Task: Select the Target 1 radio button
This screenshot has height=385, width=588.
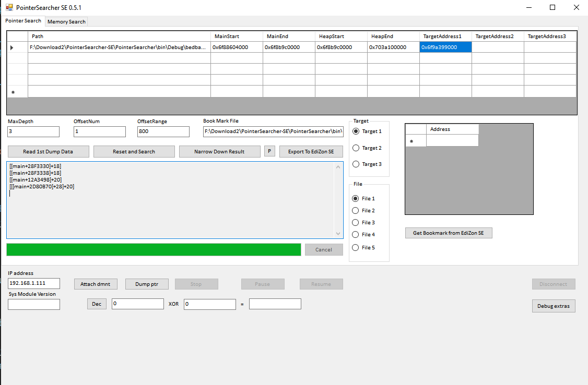Action: (367, 131)
